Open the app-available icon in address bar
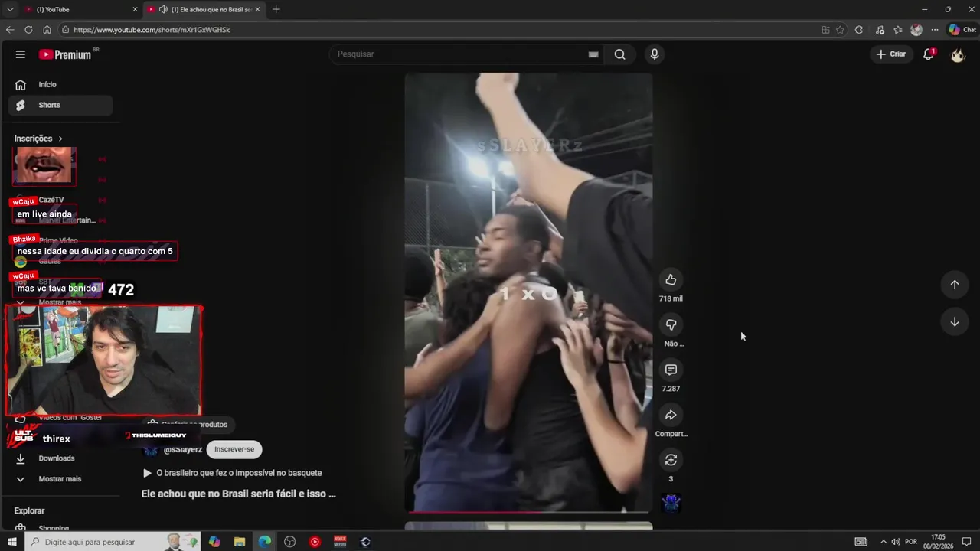Screen dimensions: 980x551 coord(825,30)
